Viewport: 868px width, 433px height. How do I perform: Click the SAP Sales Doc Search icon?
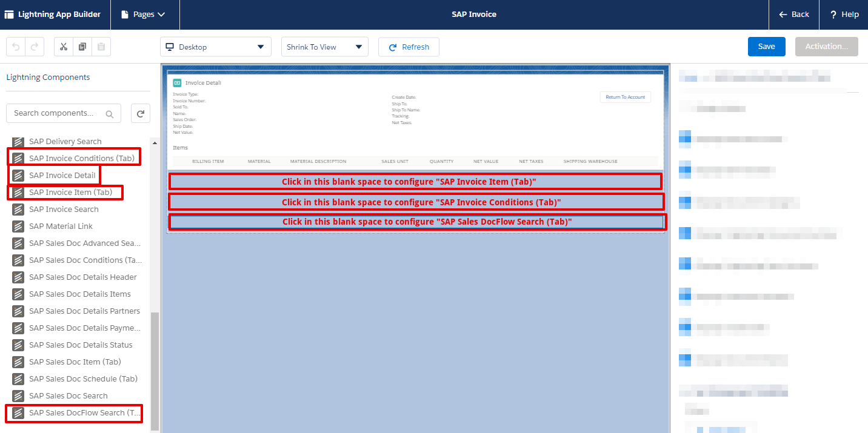[18, 396]
